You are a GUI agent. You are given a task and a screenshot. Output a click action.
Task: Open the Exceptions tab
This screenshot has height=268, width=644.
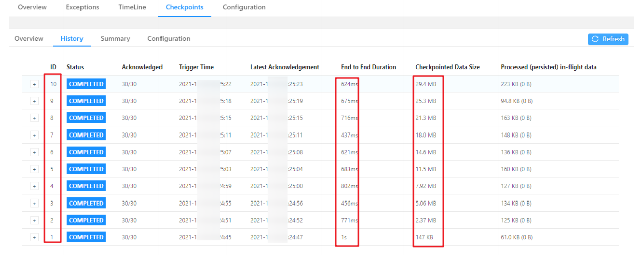point(83,7)
